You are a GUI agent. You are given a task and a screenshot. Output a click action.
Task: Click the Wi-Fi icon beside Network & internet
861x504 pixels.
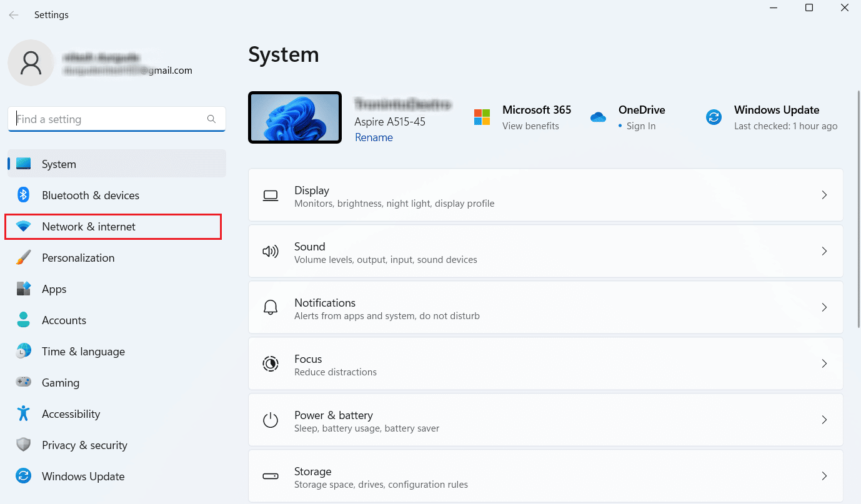point(24,227)
